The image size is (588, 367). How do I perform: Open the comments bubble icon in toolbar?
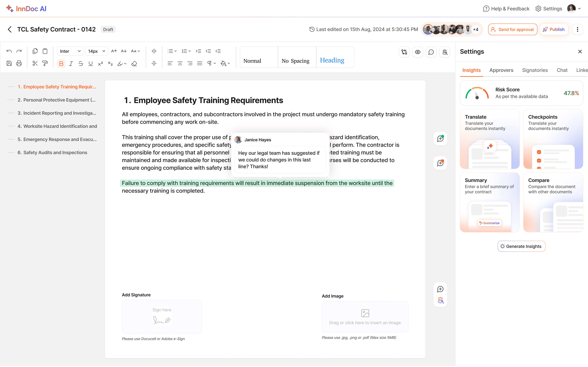point(431,52)
